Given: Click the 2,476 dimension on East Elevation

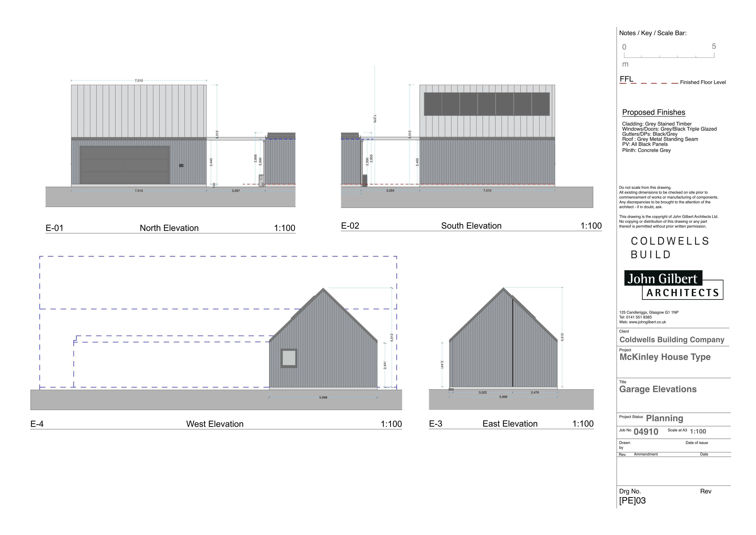Looking at the screenshot, I should coord(535,392).
